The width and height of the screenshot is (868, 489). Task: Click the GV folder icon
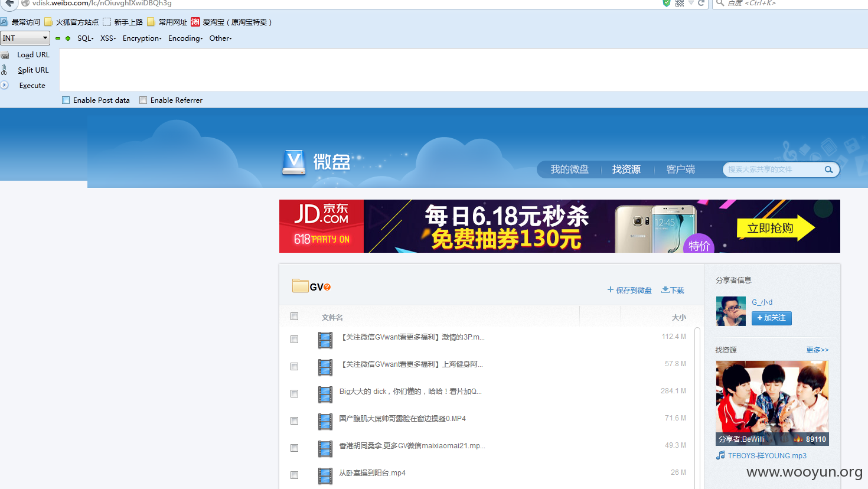point(301,286)
